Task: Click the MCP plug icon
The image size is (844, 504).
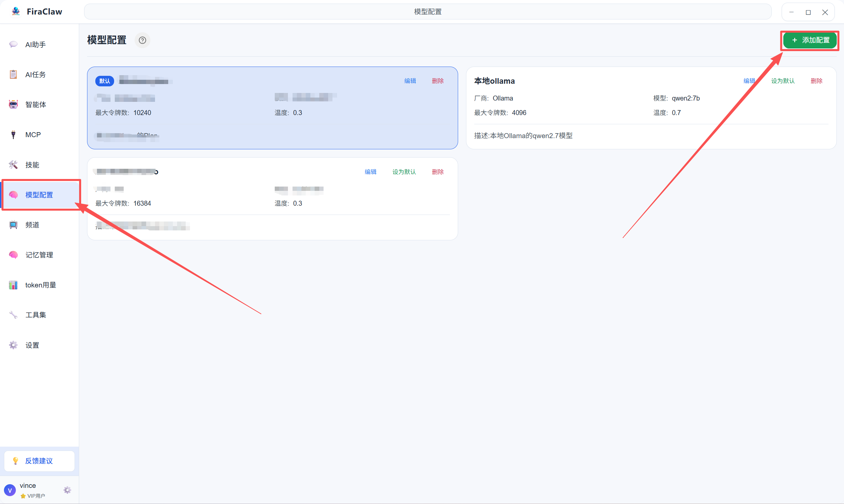Action: point(13,135)
